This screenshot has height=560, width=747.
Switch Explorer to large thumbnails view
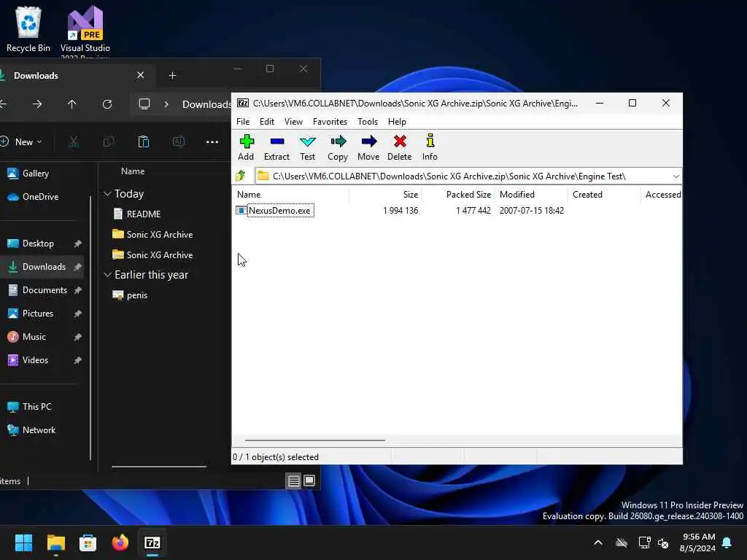[x=309, y=481]
